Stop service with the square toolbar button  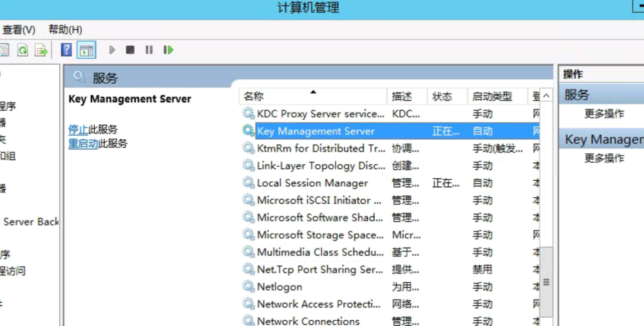130,50
